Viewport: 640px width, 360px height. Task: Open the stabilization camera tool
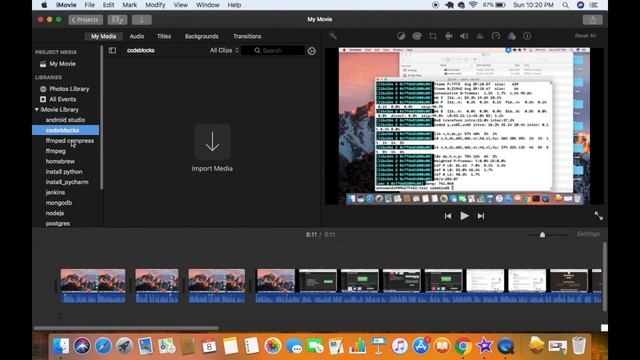pos(449,36)
